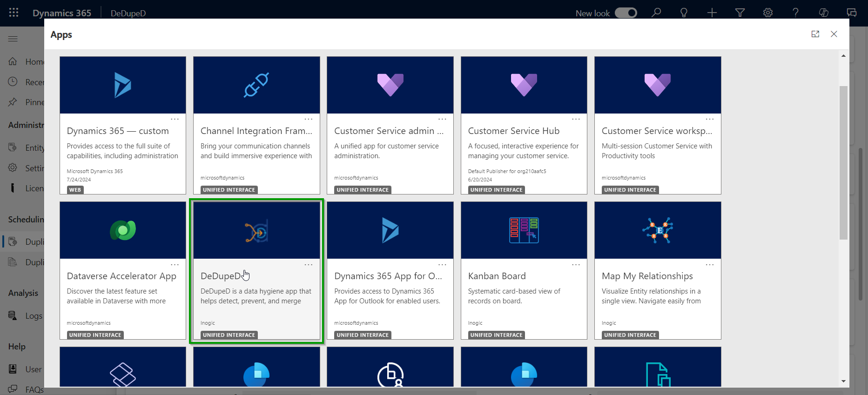Open more options for Channel Integration Framework
The width and height of the screenshot is (868, 395).
308,119
